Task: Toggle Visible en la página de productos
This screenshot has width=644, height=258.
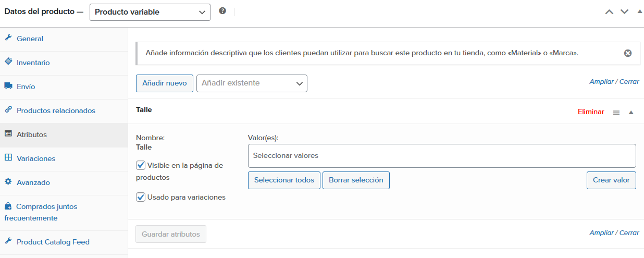Action: (141, 165)
